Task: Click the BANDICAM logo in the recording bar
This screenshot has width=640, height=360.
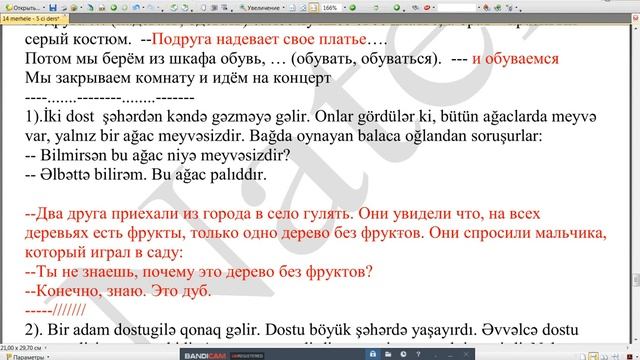Action: point(205,356)
